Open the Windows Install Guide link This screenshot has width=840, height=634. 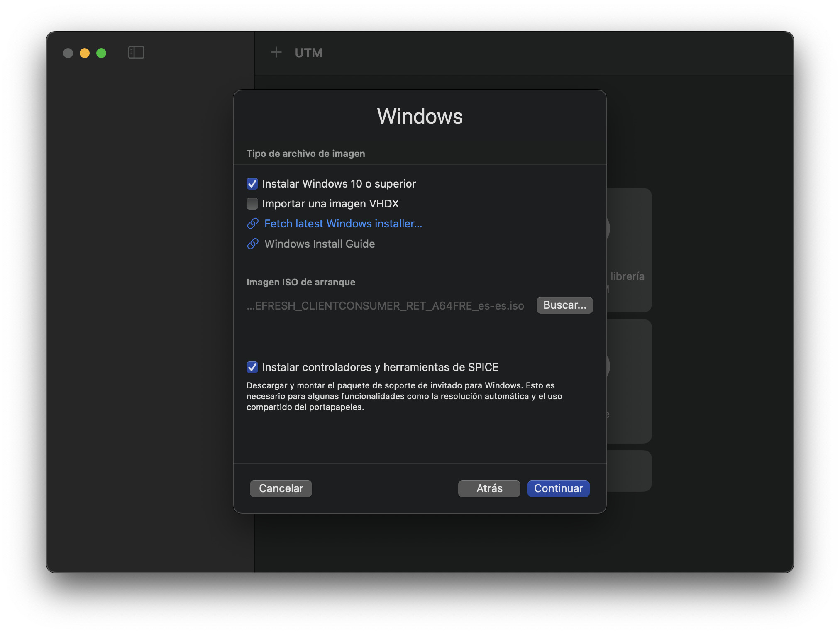320,244
